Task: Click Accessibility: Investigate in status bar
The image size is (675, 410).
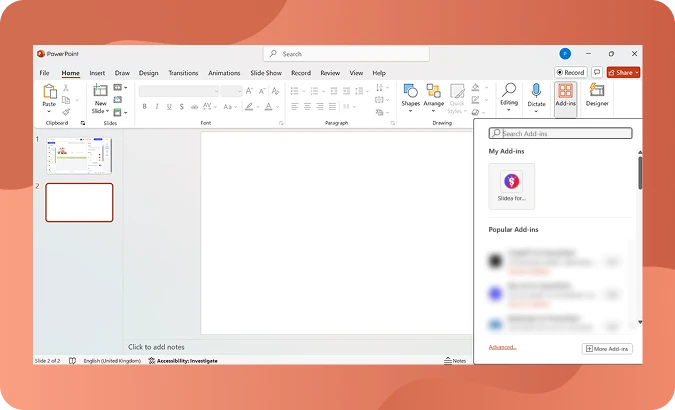Action: [183, 361]
